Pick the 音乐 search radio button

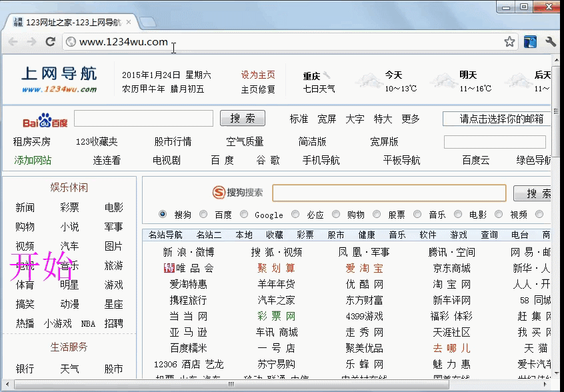[417, 215]
